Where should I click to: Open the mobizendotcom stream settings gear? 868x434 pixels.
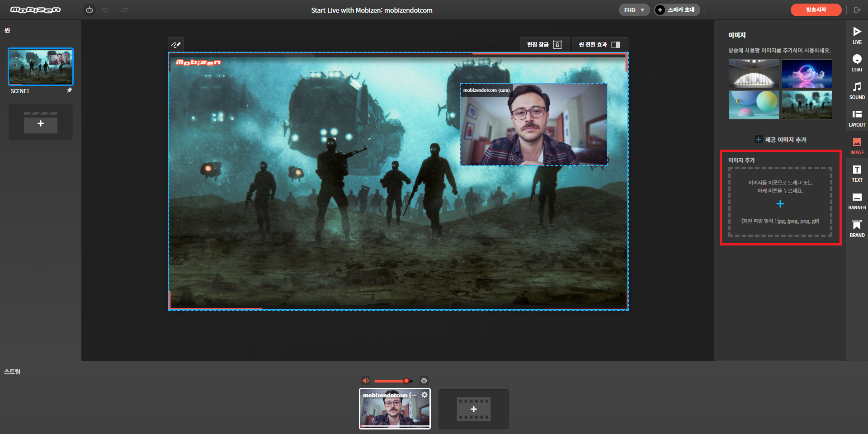tap(424, 395)
